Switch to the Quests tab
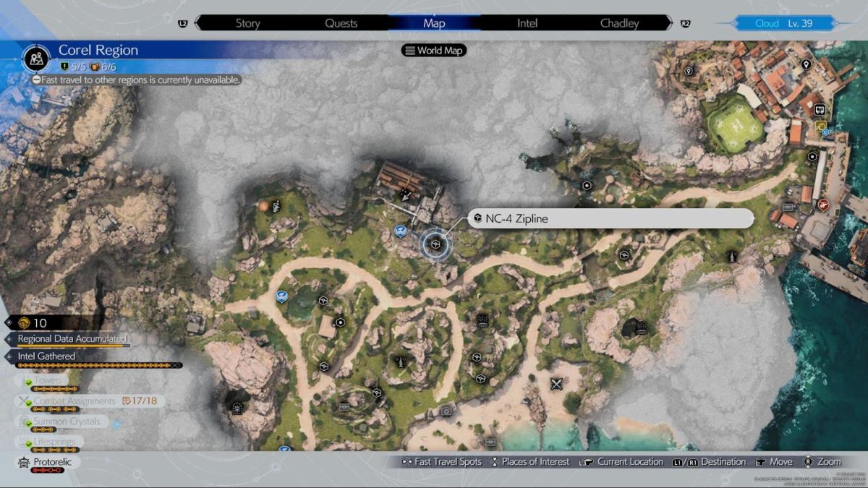 click(x=341, y=23)
